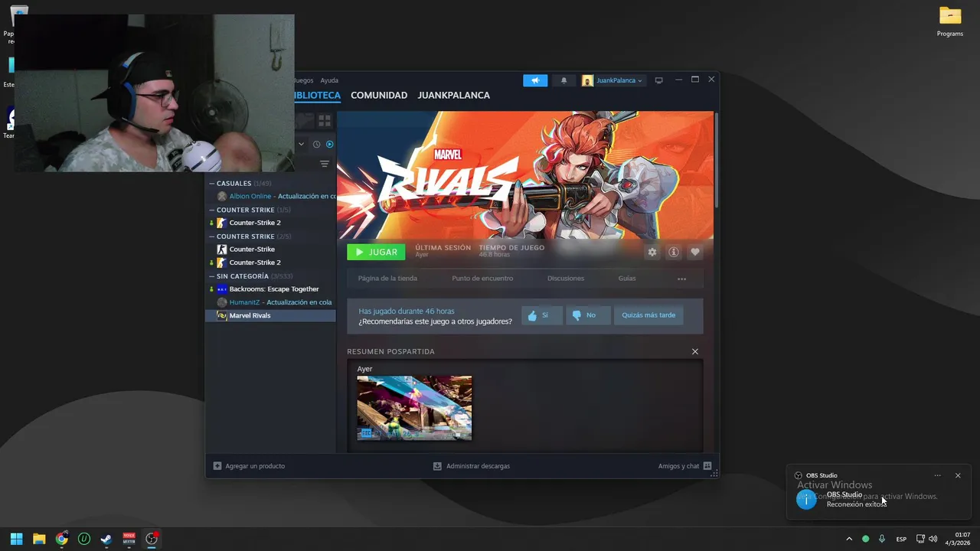Open Marvel Rivals settings gear
980x551 pixels.
652,252
